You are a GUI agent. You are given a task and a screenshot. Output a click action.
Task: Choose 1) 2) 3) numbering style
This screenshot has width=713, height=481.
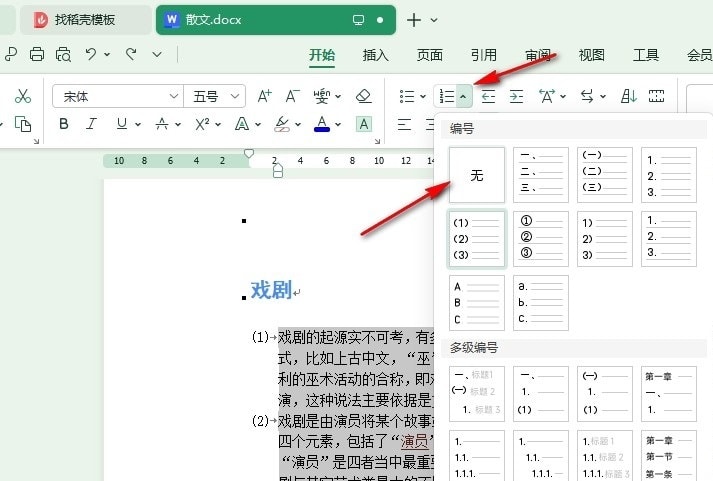point(605,239)
